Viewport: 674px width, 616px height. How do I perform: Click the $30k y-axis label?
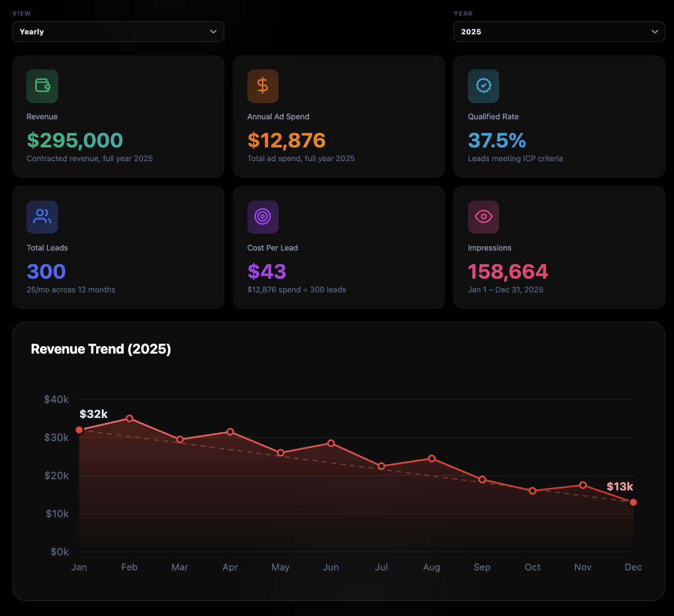(x=56, y=437)
